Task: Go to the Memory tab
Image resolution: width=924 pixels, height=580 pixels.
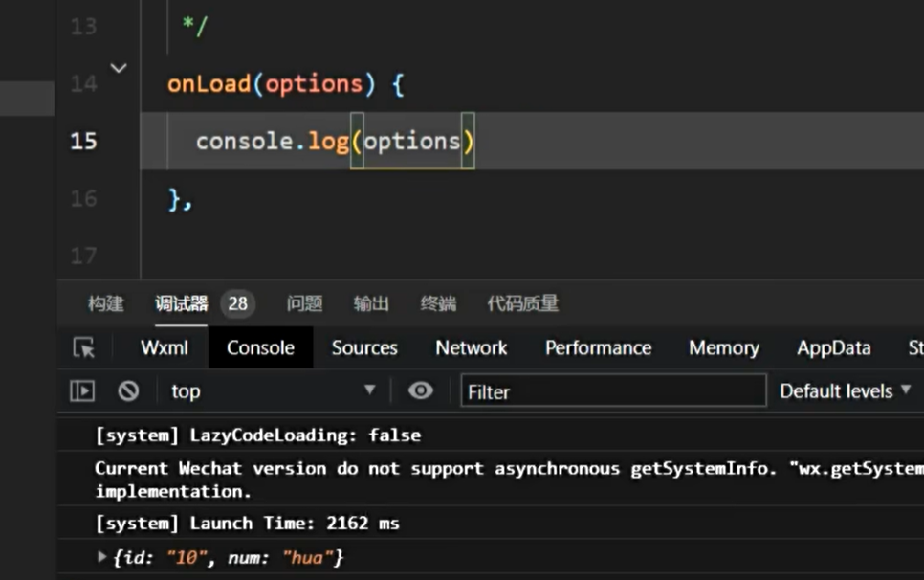Action: tap(723, 348)
